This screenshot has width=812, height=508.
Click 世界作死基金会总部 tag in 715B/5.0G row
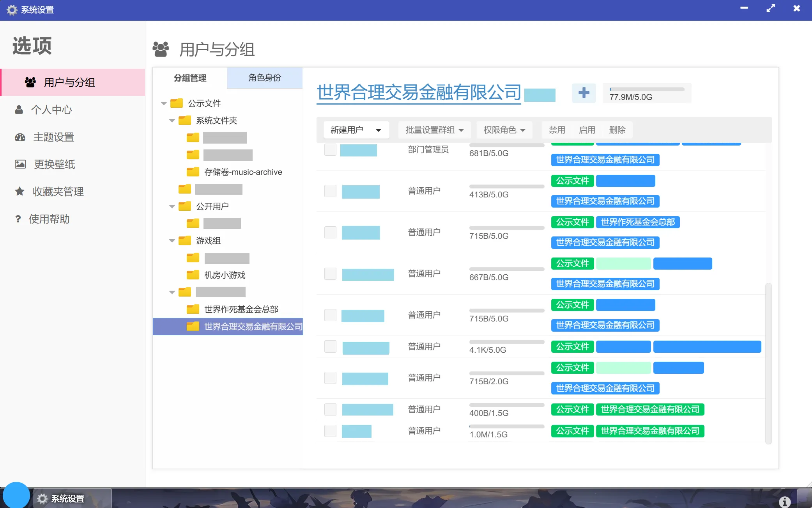(638, 222)
